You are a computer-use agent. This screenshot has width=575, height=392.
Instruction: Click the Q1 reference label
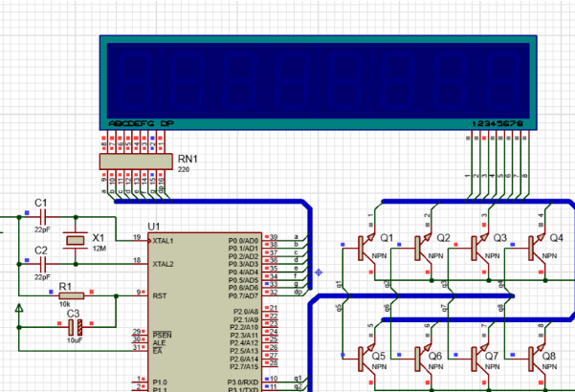(387, 238)
